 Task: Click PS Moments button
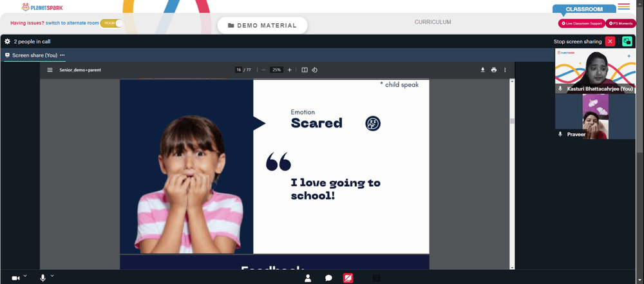pyautogui.click(x=621, y=23)
